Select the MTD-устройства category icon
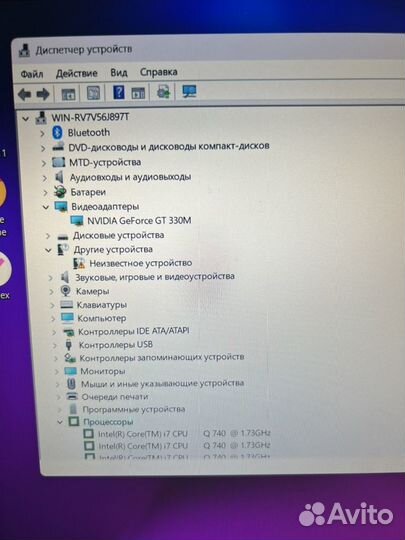 click(x=59, y=162)
